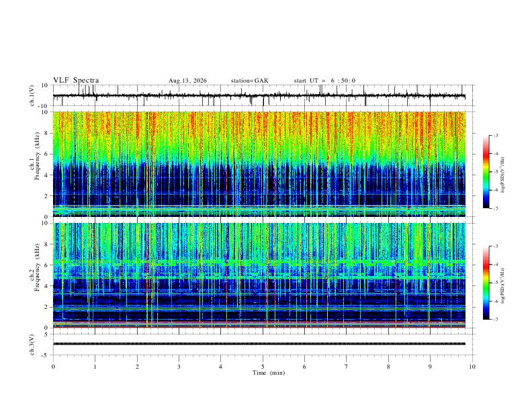The height and width of the screenshot is (411, 532).
Task: Click the green 6 kHz band in ch.2 spectrogram
Action: point(259,263)
